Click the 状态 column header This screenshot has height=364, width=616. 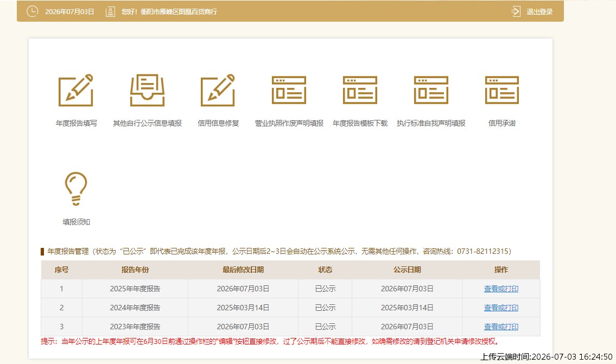(x=325, y=270)
